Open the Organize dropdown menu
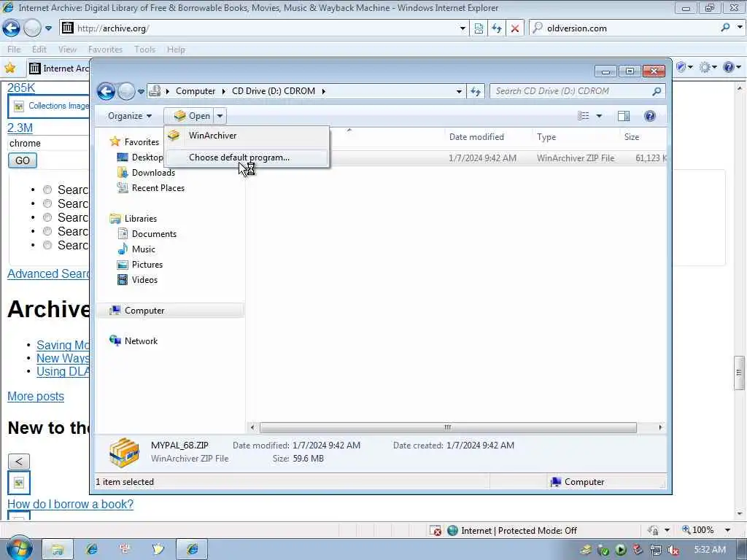The image size is (747, 560). click(x=130, y=116)
